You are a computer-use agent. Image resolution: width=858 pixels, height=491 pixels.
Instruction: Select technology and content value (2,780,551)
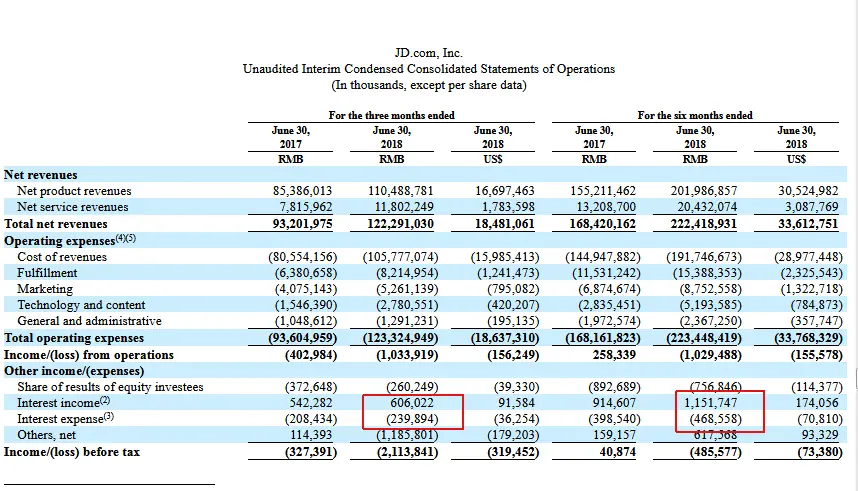407,305
